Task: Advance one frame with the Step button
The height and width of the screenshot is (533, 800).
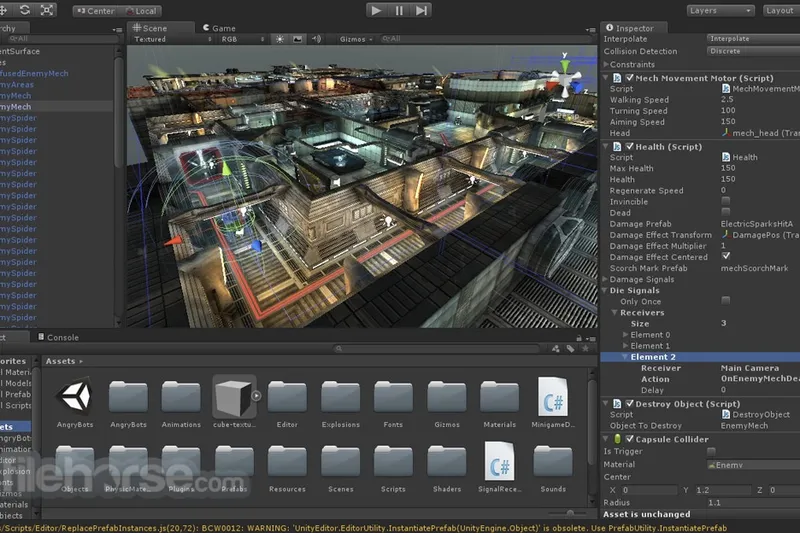Action: click(421, 10)
